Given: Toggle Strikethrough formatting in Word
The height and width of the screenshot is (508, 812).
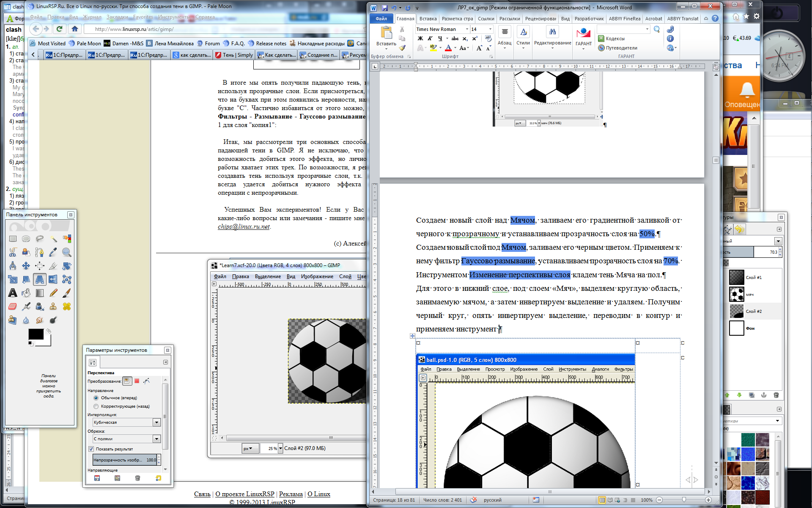Looking at the screenshot, I should point(455,39).
